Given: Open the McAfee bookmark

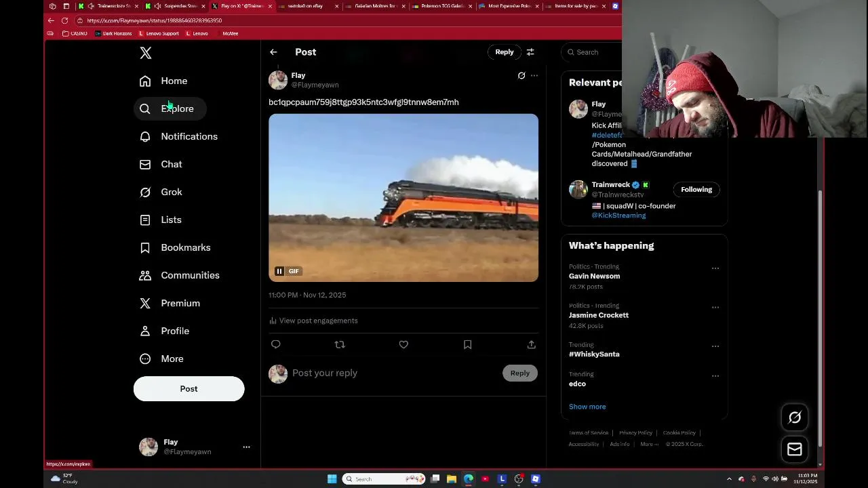Looking at the screenshot, I should pos(230,33).
